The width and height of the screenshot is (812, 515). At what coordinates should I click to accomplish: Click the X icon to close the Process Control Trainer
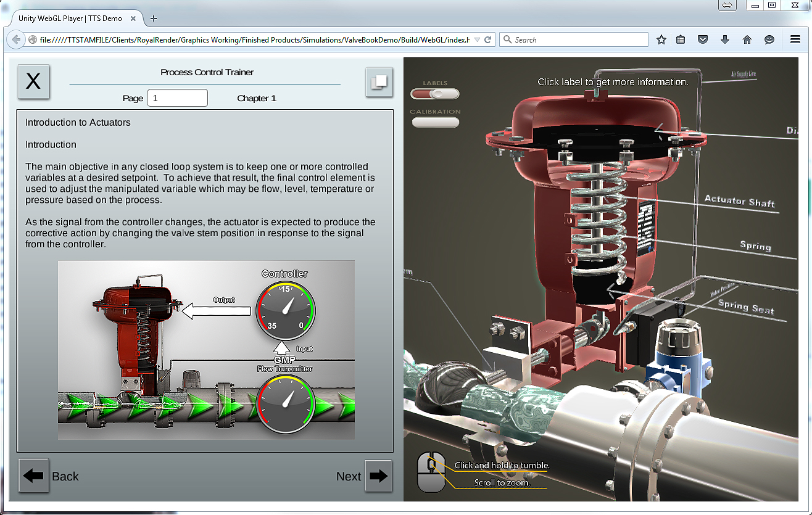tap(33, 81)
